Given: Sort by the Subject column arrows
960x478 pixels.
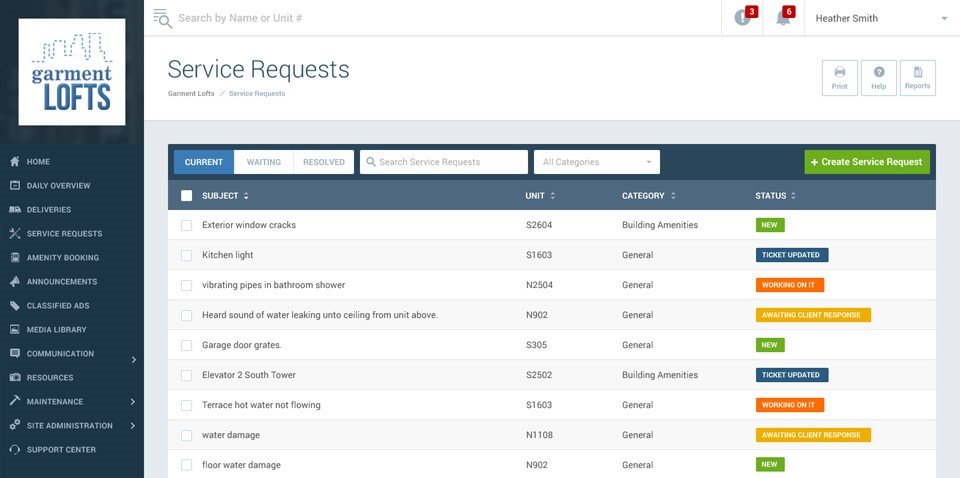Looking at the screenshot, I should (x=246, y=196).
